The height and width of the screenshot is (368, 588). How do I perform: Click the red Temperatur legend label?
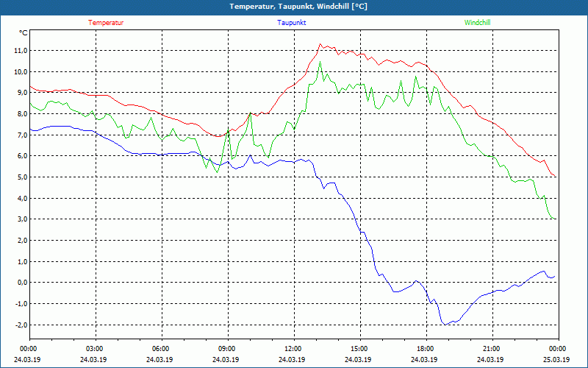coord(106,23)
